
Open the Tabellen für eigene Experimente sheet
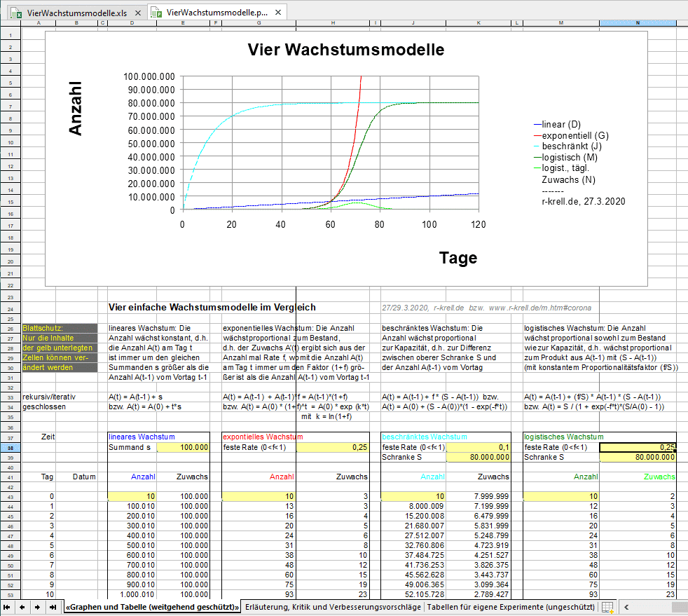[510, 607]
